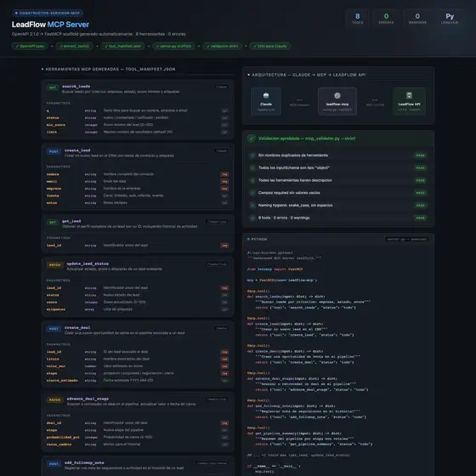The width and height of the screenshot is (476, 476).
Task: Click the check next to 8 tools 0 errors
Action: coord(252,218)
